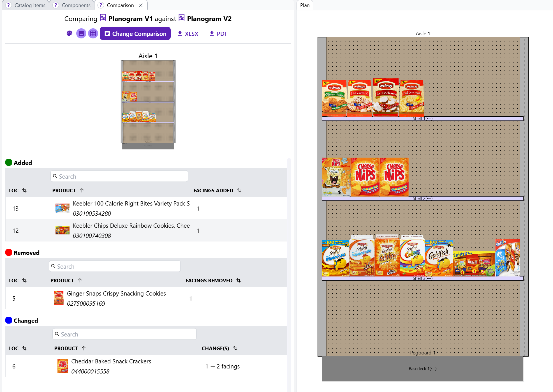Click the Added section search field
The image size is (553, 392).
119,176
